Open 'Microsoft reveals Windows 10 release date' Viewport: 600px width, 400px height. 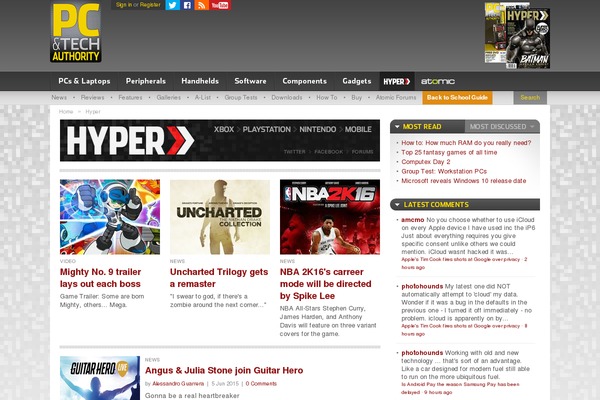(x=464, y=181)
